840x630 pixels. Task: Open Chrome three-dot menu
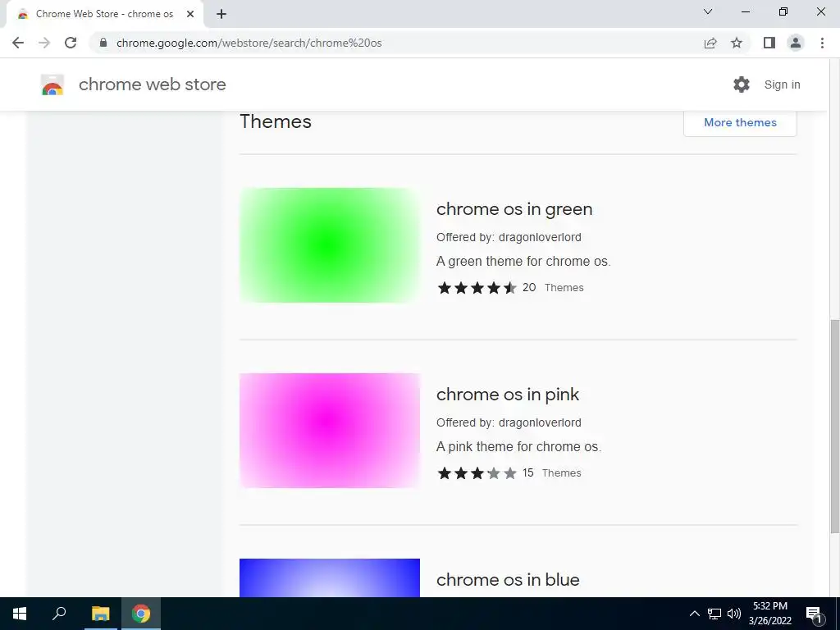(822, 43)
